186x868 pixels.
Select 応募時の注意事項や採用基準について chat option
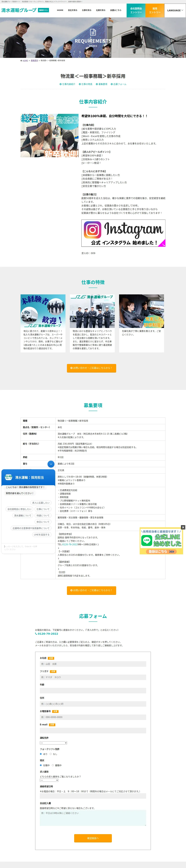31,528
